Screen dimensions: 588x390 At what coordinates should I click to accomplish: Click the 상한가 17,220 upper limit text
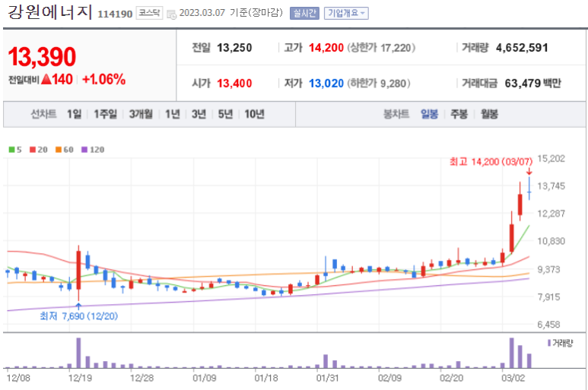tap(381, 48)
